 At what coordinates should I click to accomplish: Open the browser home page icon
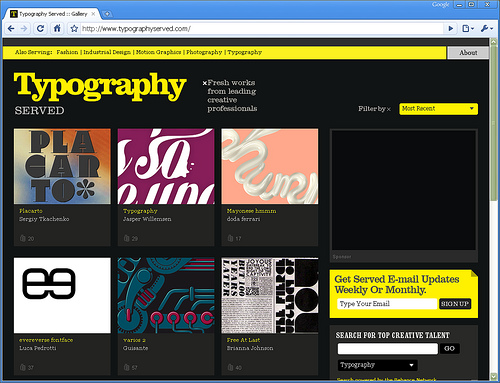(x=57, y=29)
